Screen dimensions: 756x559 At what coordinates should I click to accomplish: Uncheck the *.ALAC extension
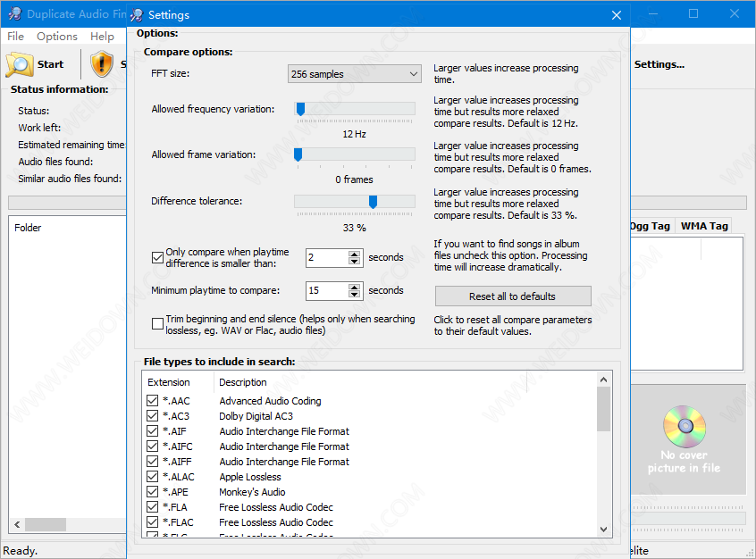click(152, 477)
